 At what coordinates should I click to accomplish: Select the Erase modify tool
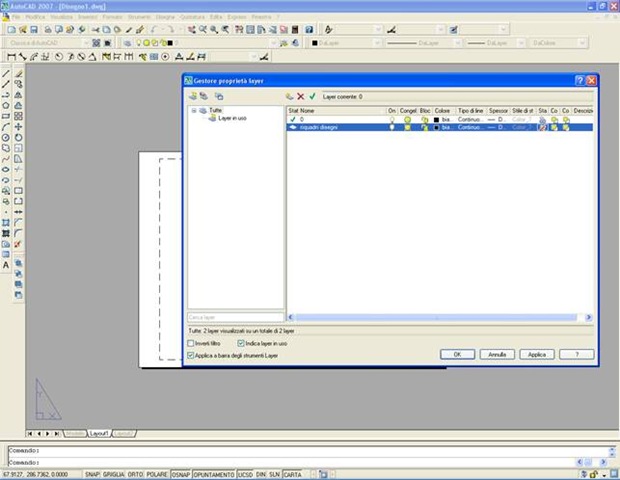pos(18,74)
